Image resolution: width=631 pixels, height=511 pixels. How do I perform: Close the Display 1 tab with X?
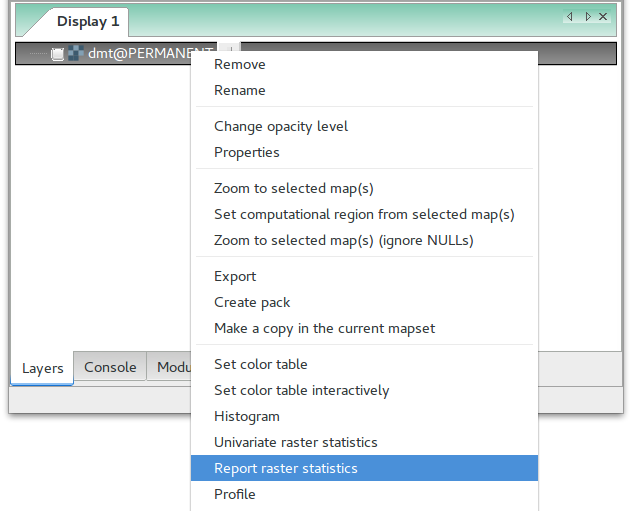click(x=603, y=16)
